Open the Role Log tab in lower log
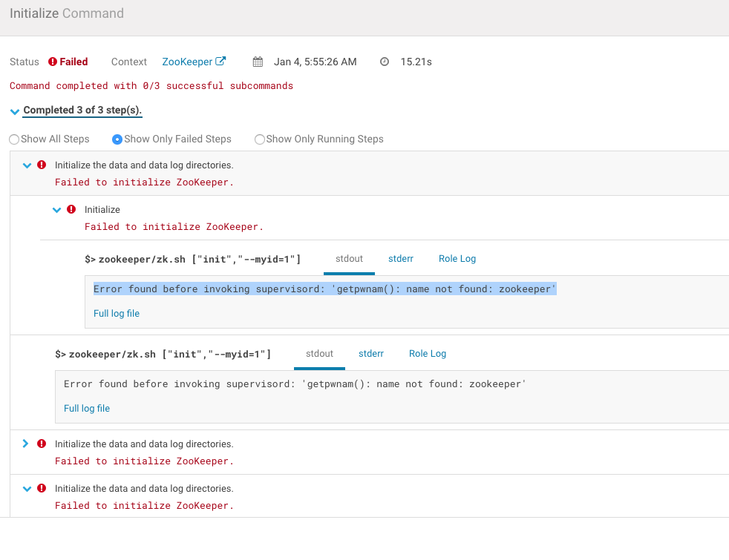This screenshot has height=560, width=729. [x=428, y=354]
